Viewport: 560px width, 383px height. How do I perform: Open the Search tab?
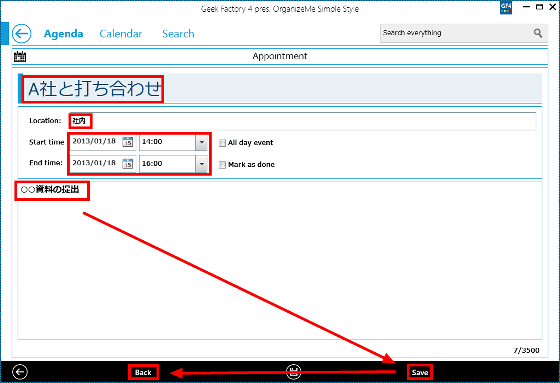point(178,34)
